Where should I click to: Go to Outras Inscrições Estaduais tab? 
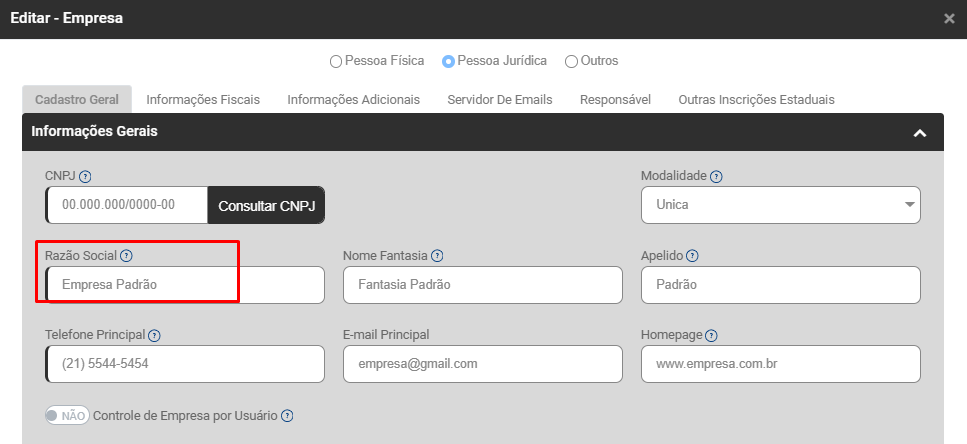(x=756, y=100)
